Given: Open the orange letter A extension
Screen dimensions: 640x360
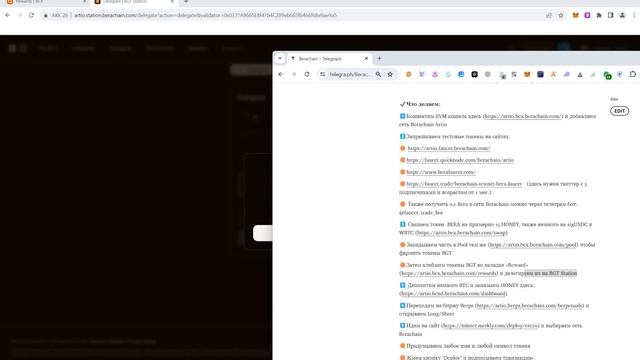Looking at the screenshot, I should tap(553, 74).
